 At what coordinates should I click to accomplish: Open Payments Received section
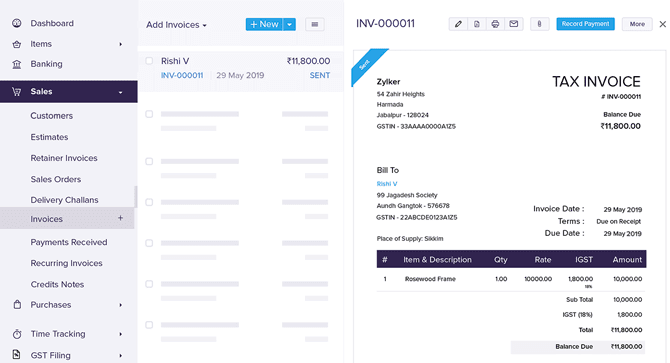[69, 242]
